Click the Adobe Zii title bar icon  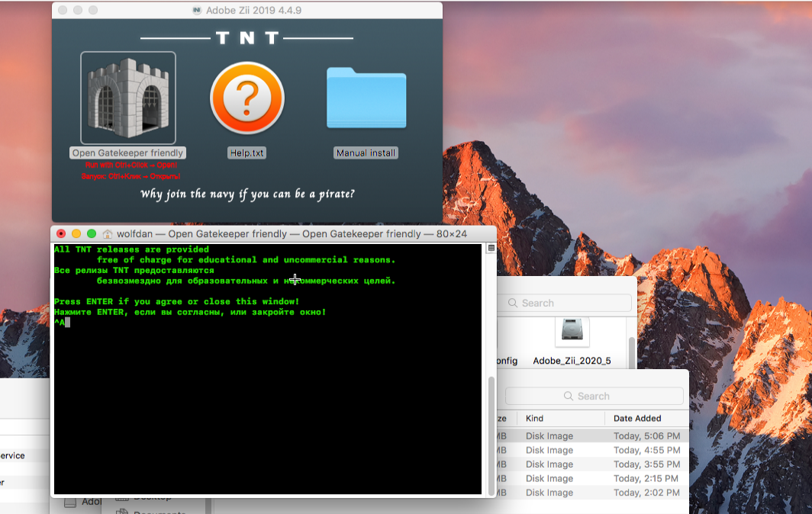(197, 11)
